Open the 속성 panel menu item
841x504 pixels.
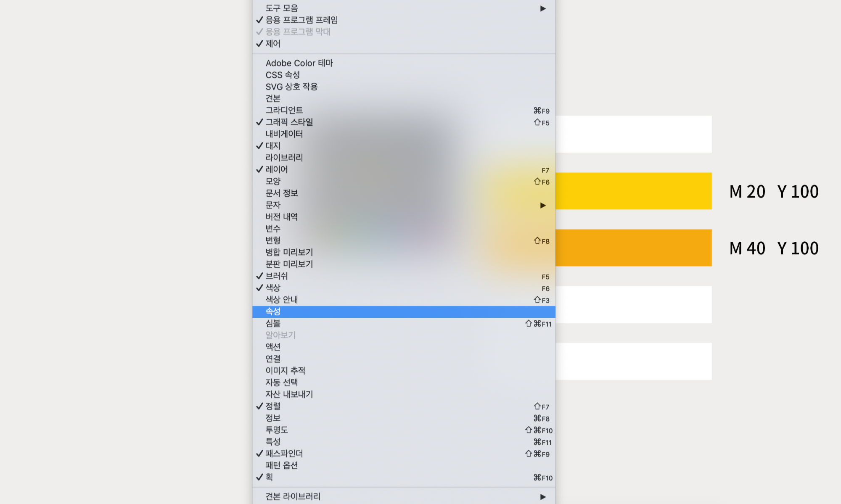tap(273, 311)
